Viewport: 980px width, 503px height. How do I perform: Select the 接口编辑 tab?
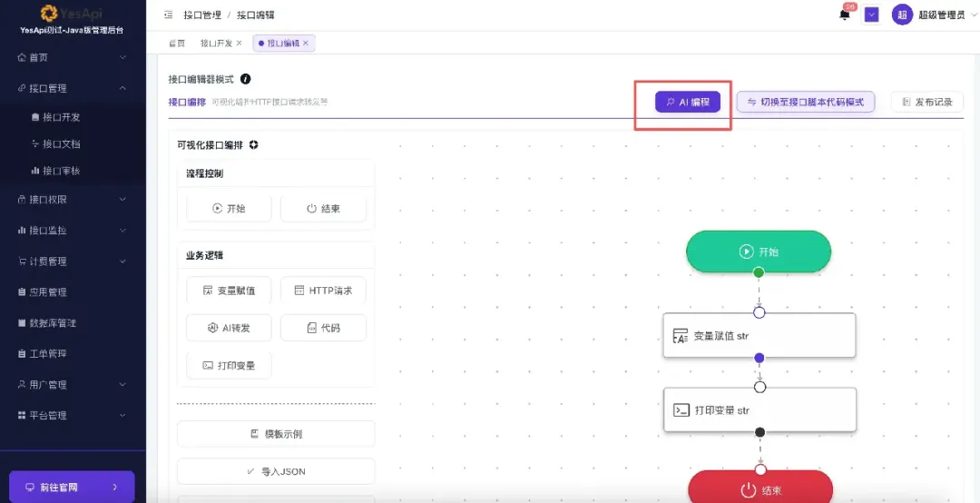pos(283,44)
